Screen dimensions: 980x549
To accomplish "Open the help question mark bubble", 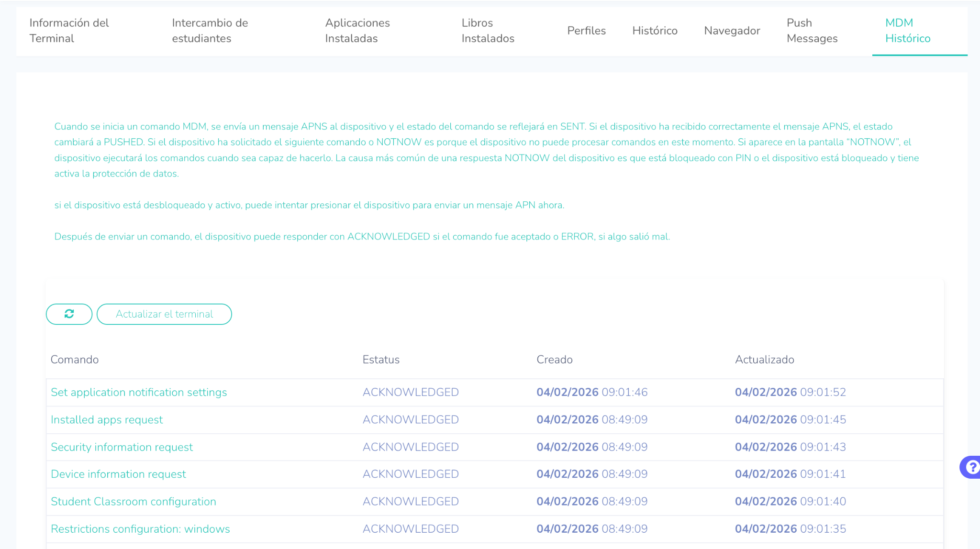I will [971, 467].
